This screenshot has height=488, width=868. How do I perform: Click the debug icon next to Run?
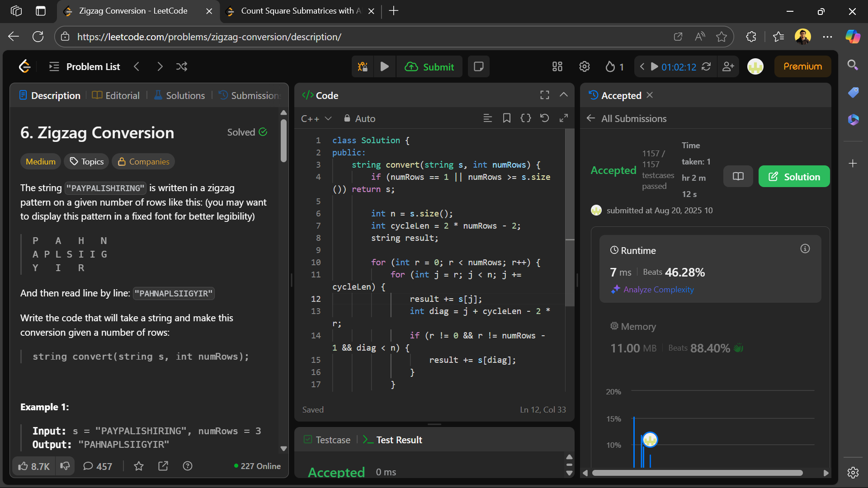point(363,67)
